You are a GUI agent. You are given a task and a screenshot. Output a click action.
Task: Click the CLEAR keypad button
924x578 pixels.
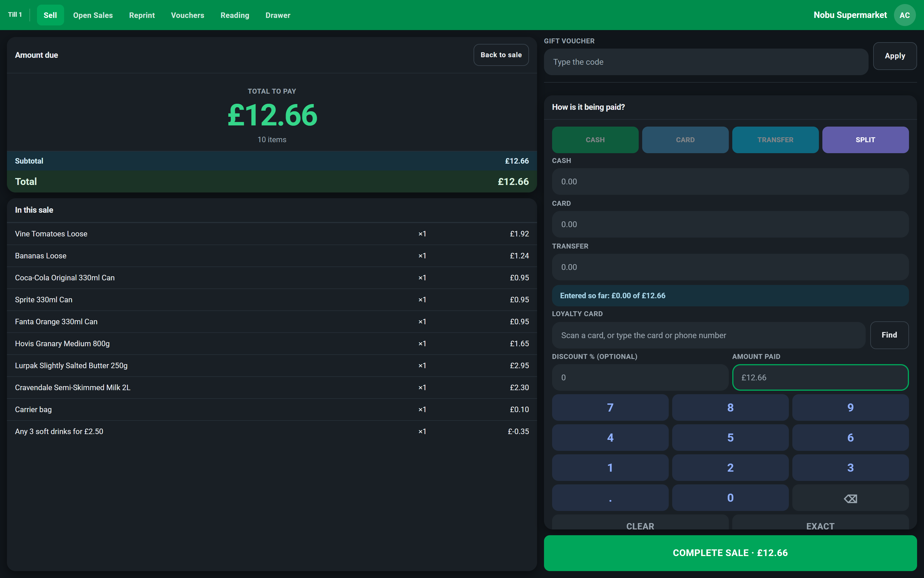[x=640, y=523]
